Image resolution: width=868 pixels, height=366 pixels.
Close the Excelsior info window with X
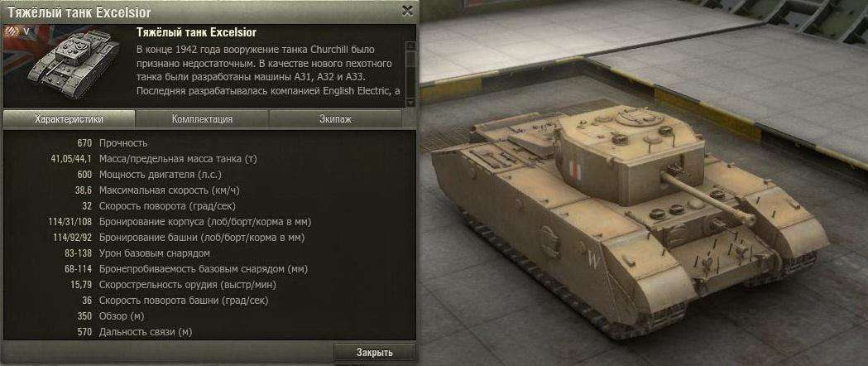tap(407, 11)
